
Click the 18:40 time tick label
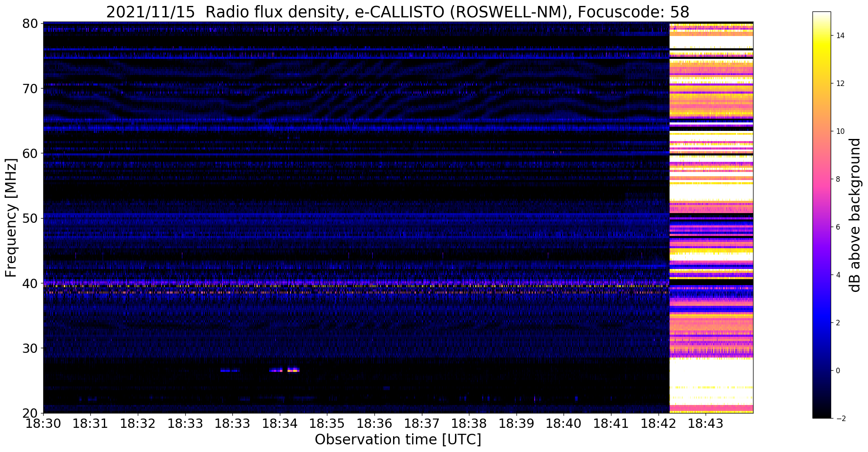(564, 424)
